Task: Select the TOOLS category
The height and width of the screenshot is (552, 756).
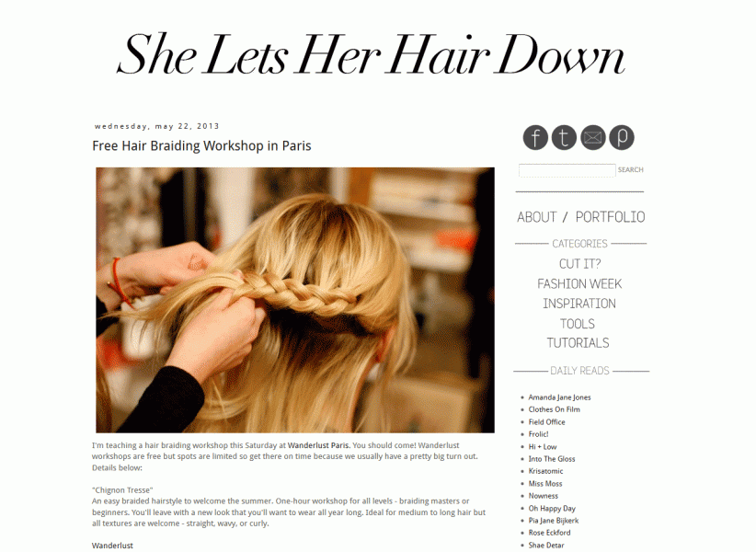Action: [578, 324]
